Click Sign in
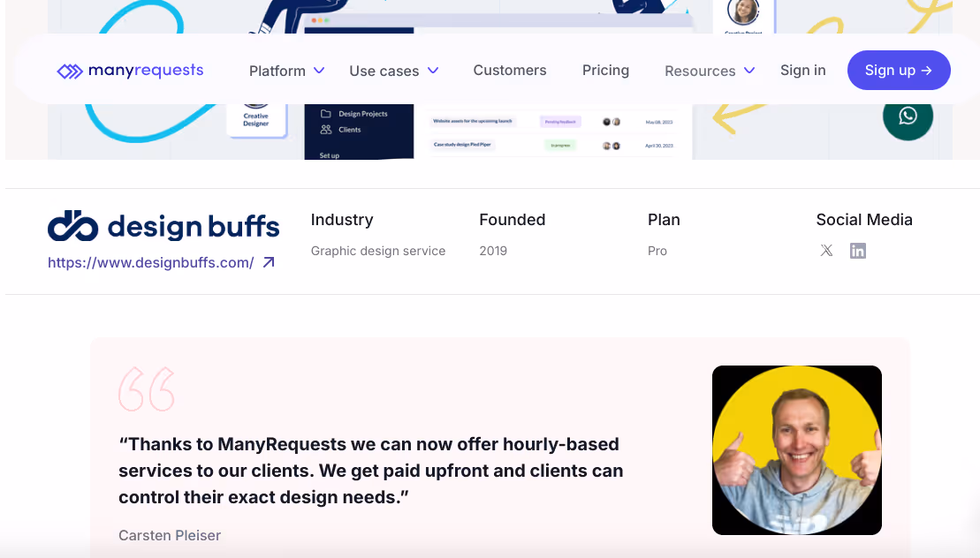 802,70
